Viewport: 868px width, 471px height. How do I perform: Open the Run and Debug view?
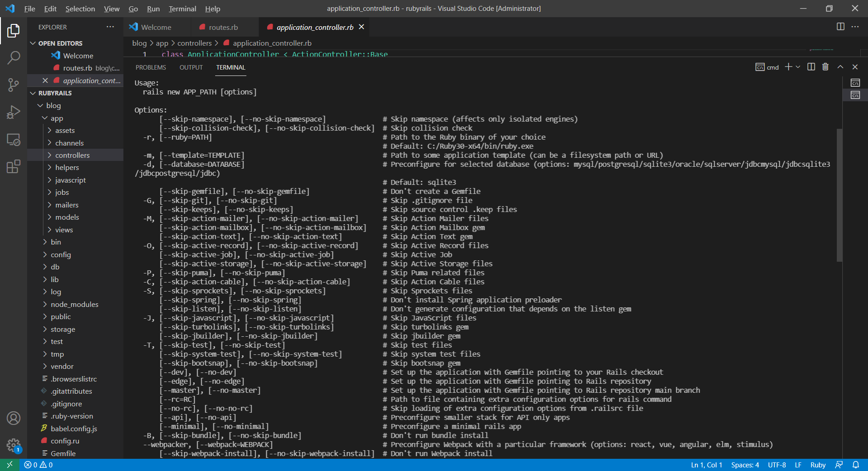click(14, 112)
